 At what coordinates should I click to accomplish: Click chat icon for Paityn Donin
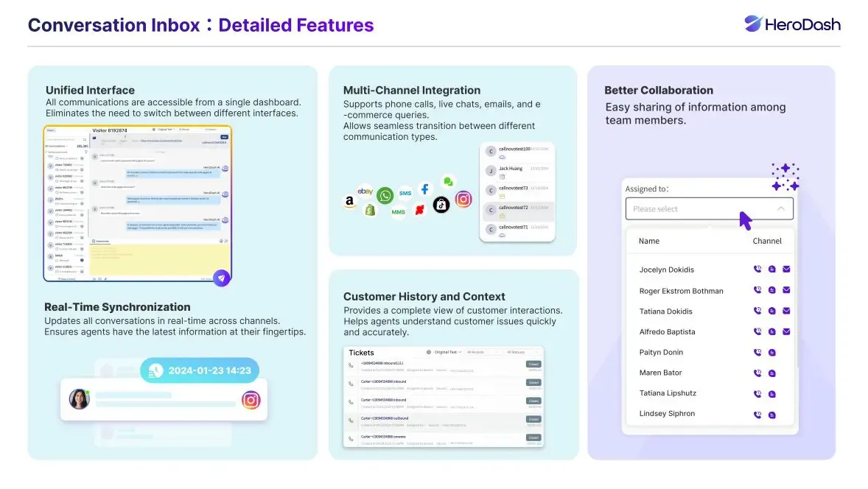tap(771, 352)
